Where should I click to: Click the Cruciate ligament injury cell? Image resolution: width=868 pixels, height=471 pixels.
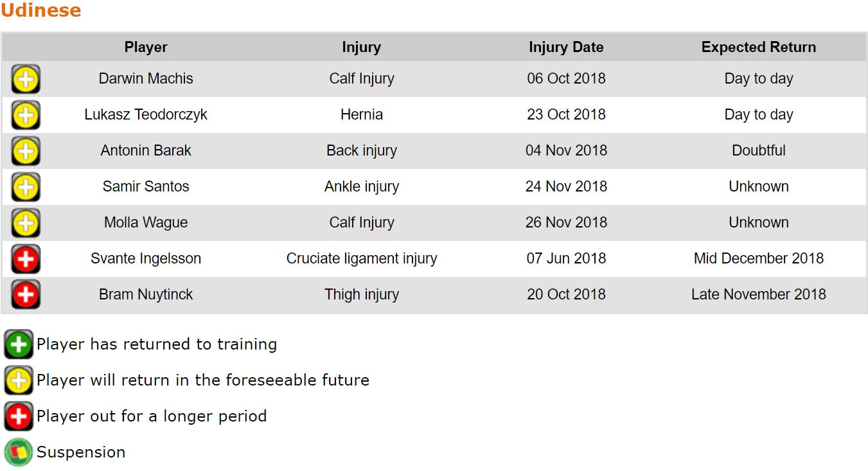click(x=361, y=259)
